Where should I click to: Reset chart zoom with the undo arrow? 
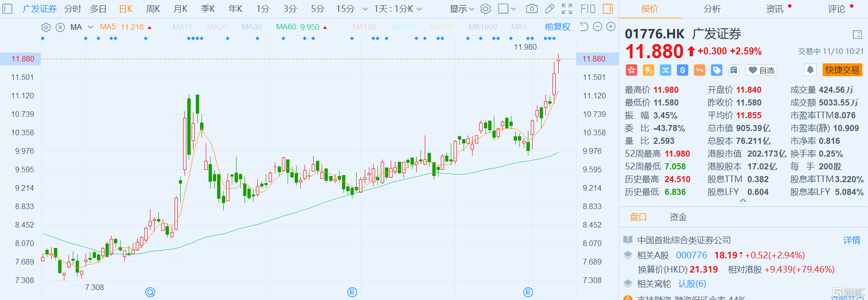coord(584,27)
